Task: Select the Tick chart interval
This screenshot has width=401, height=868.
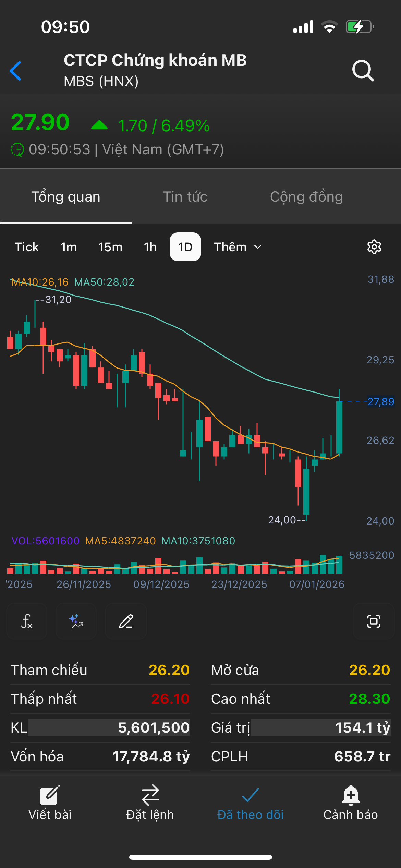Action: 27,247
